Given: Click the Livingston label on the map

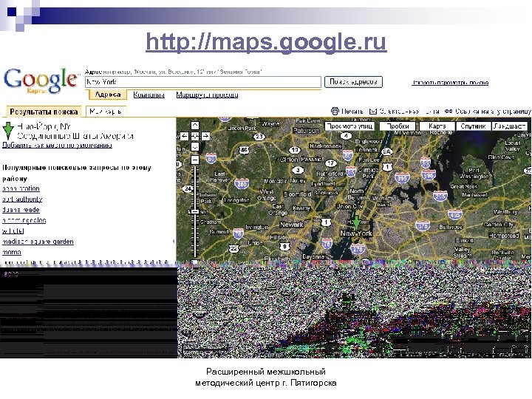Looking at the screenshot, I should (x=237, y=200).
